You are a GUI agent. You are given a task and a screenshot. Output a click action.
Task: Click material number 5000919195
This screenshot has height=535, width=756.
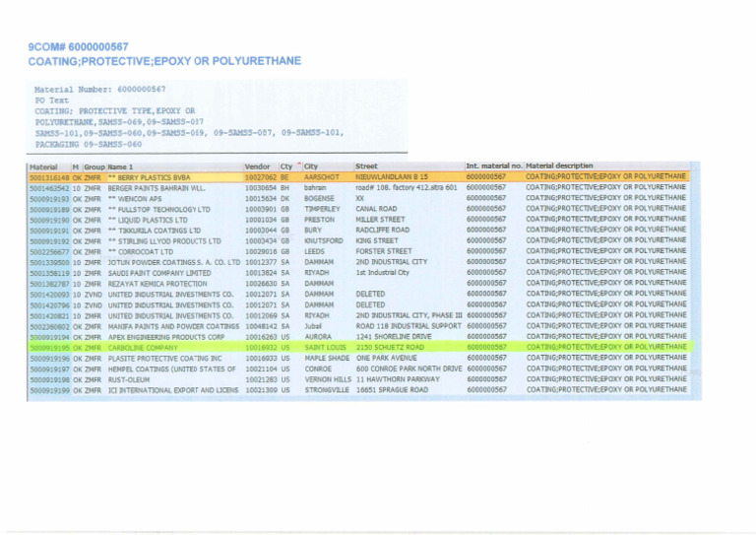pyautogui.click(x=49, y=348)
